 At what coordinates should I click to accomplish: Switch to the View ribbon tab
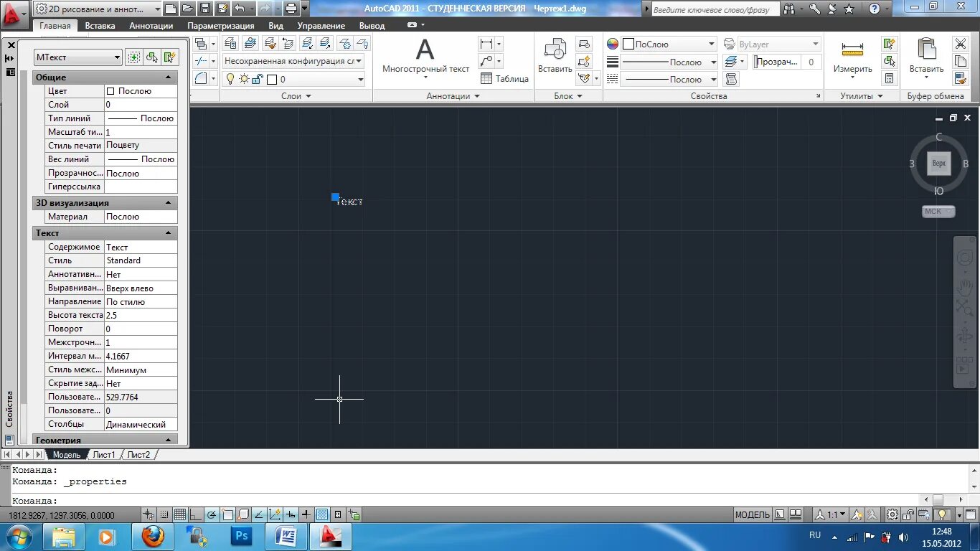[x=276, y=25]
